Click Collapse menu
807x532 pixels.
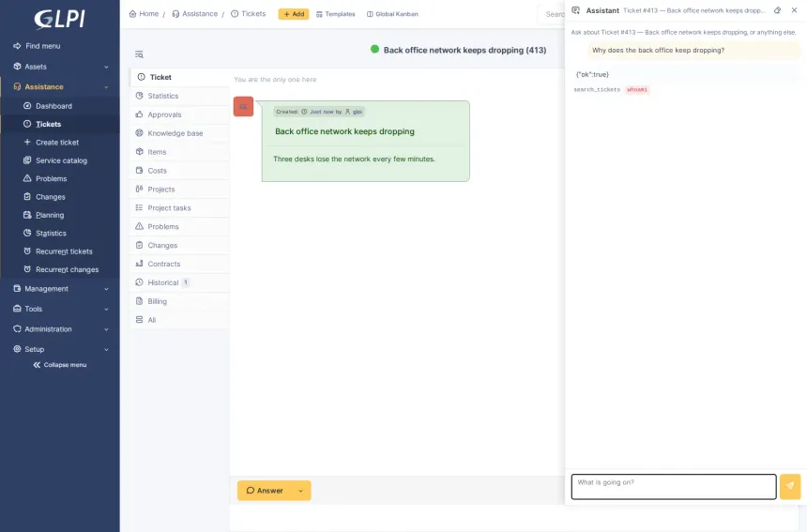tap(60, 365)
